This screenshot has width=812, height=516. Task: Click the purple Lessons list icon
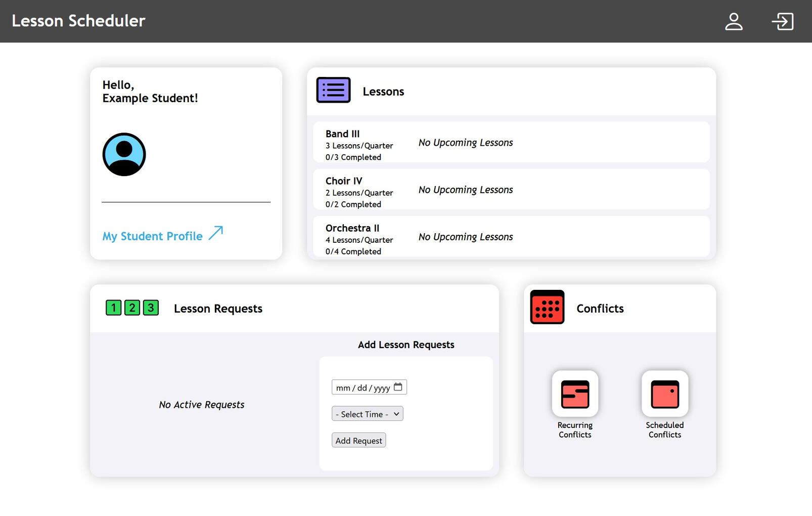pos(333,89)
